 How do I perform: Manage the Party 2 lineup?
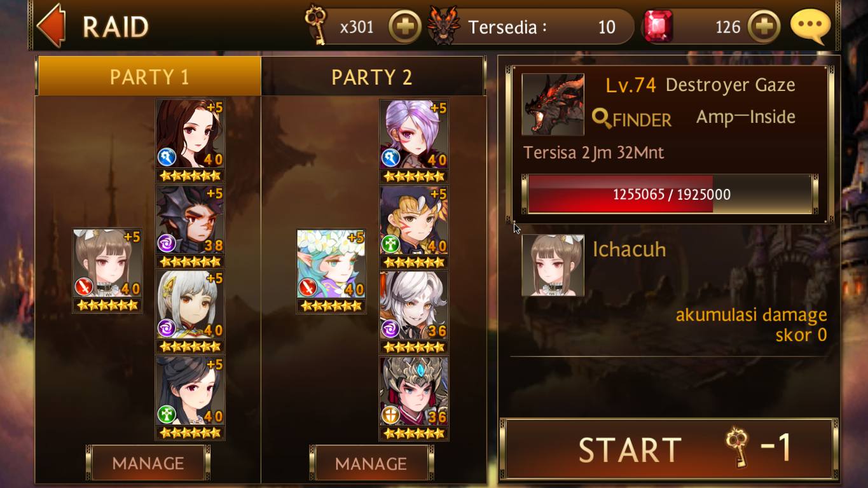pos(371,463)
